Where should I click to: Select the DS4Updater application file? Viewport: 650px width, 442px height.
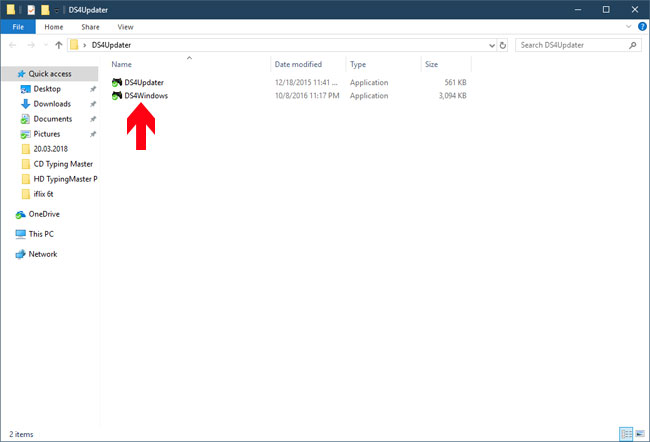coord(144,82)
